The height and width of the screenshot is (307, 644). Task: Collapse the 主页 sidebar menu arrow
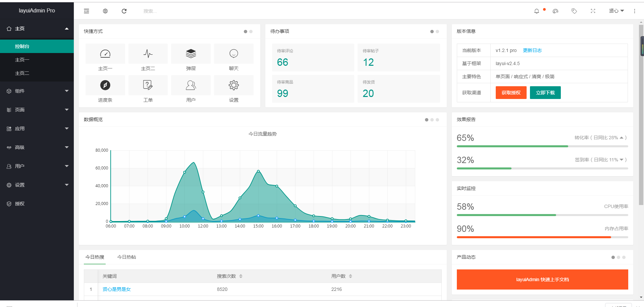[67, 29]
